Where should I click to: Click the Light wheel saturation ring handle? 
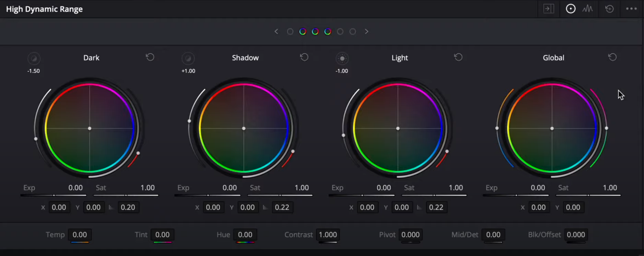(447, 151)
